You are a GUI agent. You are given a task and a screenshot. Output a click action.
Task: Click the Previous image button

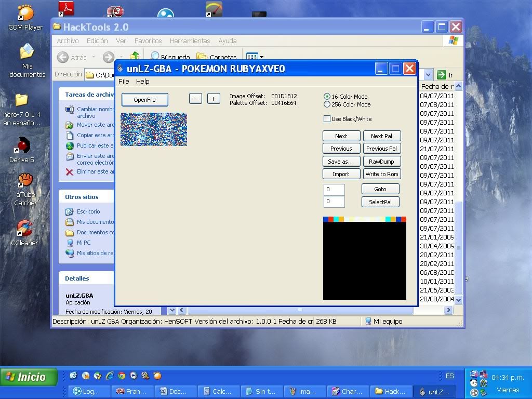click(341, 149)
